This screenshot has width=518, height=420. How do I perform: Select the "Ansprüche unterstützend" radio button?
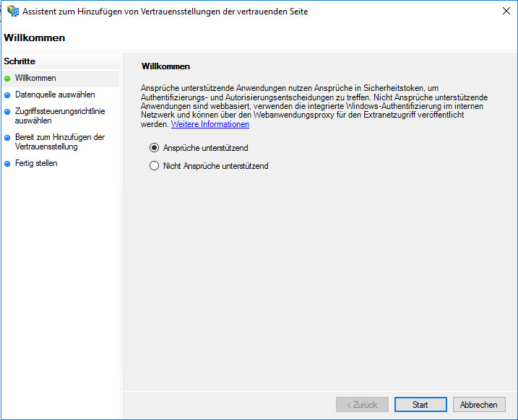coord(154,148)
